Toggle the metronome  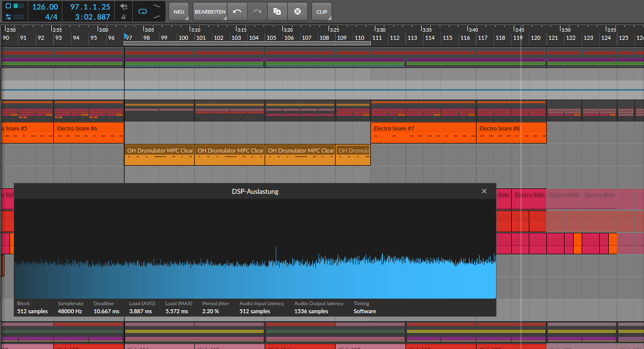[123, 17]
